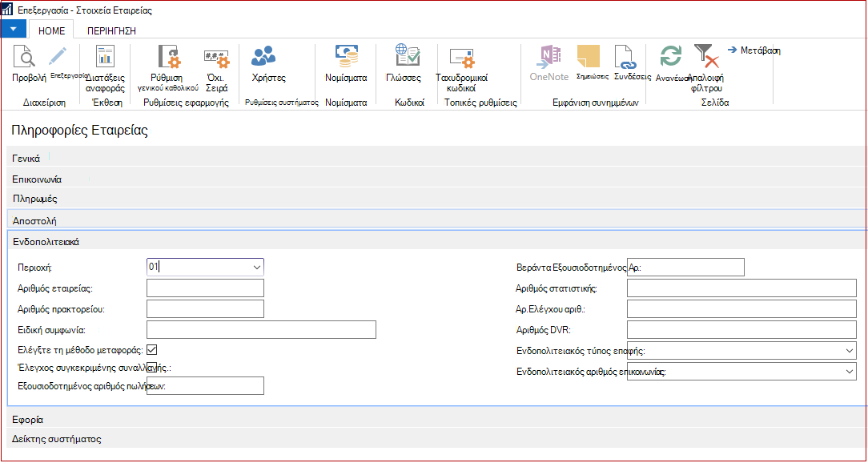Open the Περιοχή dropdown arrow
Viewport: 868px width, 463px height.
click(257, 268)
